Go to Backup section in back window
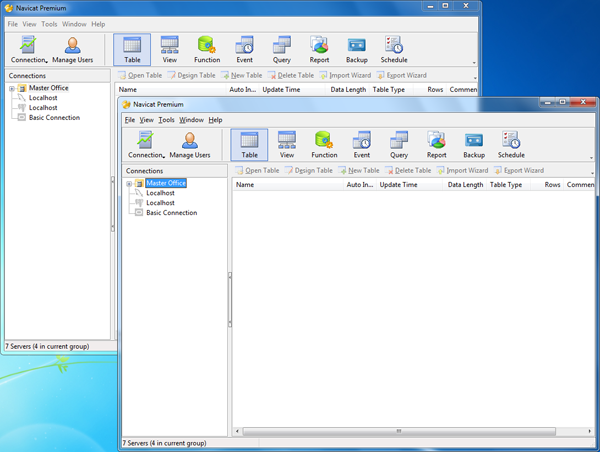Viewport: 600px width, 452px height. point(357,49)
